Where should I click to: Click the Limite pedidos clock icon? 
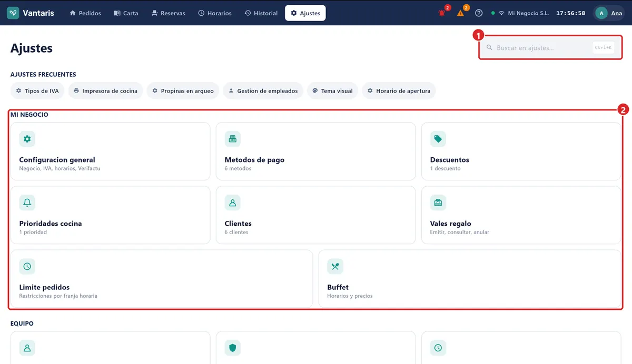[x=27, y=266]
